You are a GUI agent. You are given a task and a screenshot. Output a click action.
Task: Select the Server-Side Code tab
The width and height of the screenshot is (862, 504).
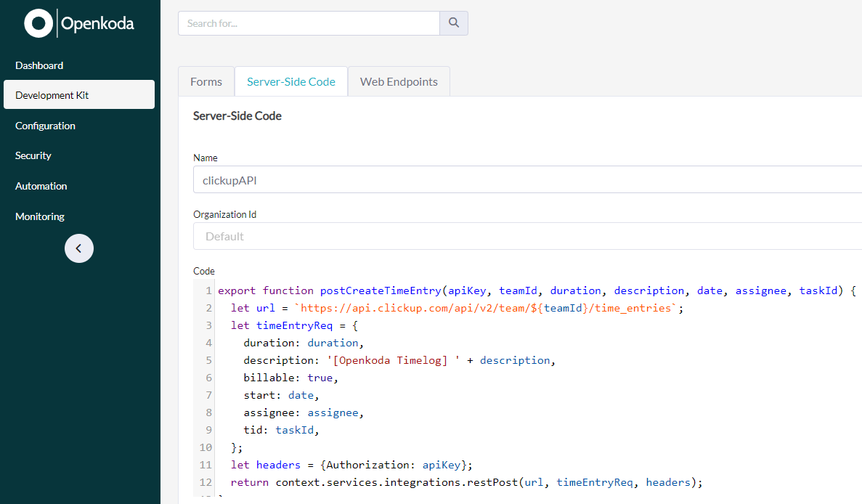[290, 81]
